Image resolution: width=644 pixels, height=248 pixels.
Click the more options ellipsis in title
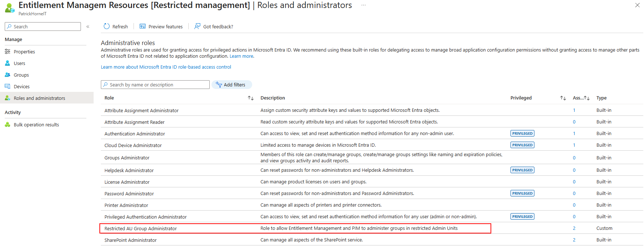click(x=363, y=5)
